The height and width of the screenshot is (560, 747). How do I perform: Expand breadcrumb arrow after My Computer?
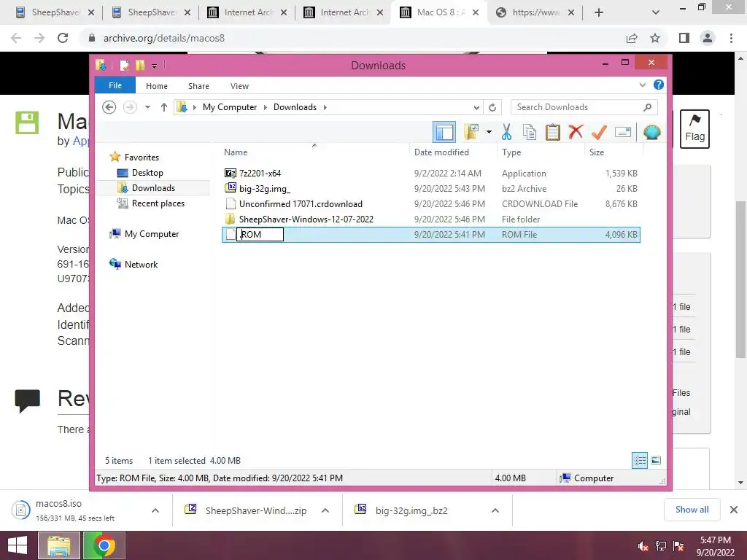pos(266,107)
